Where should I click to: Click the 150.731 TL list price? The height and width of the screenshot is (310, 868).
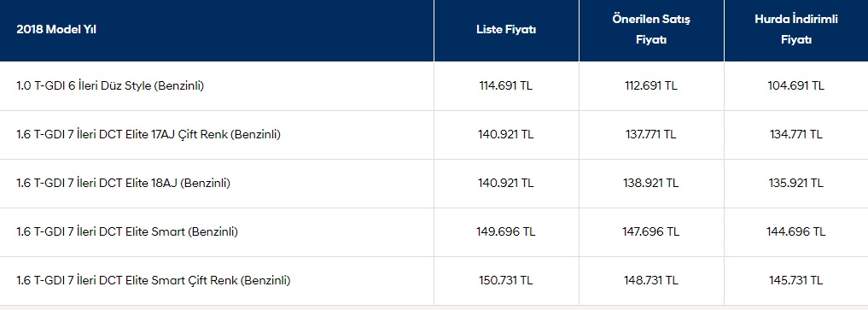click(x=506, y=281)
